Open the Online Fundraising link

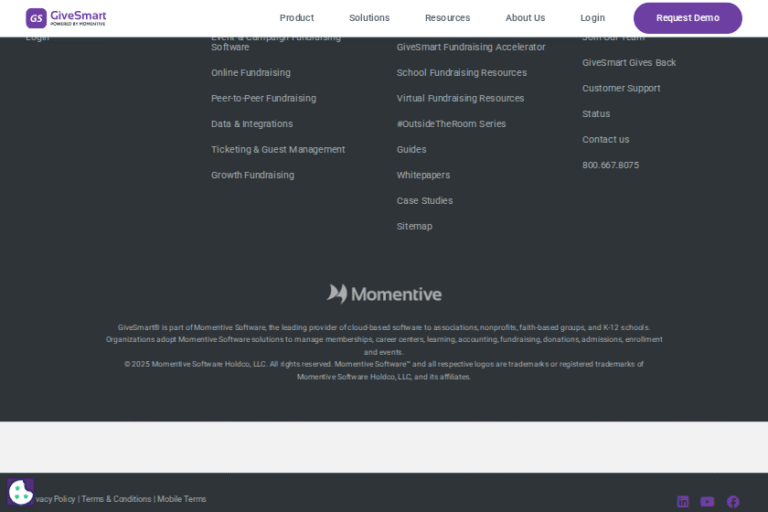point(251,73)
